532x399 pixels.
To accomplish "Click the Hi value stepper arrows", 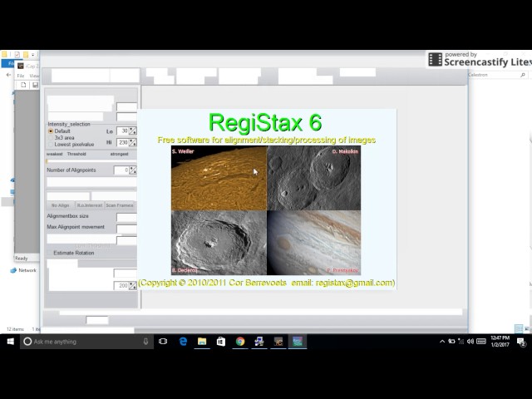I will (133, 142).
